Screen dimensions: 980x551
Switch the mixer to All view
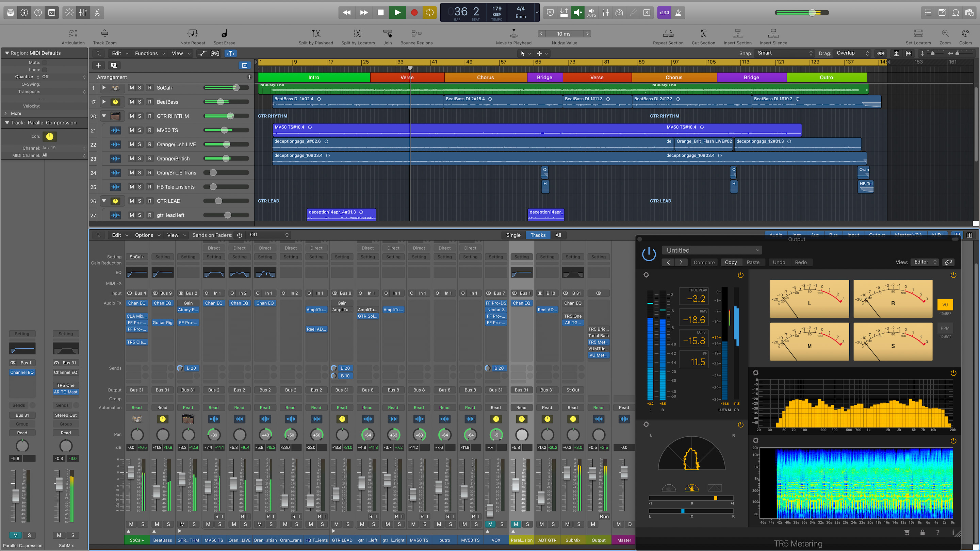click(x=558, y=235)
